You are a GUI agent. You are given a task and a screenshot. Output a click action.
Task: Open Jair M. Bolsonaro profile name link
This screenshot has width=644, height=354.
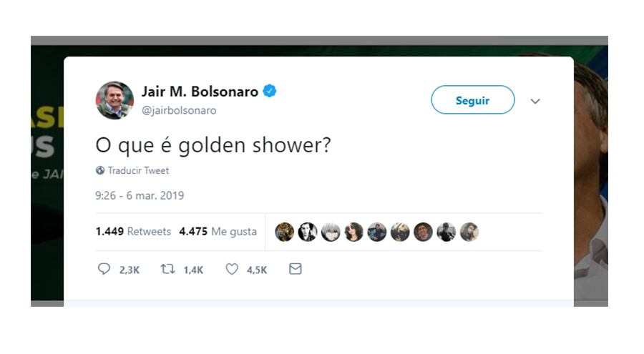(200, 92)
